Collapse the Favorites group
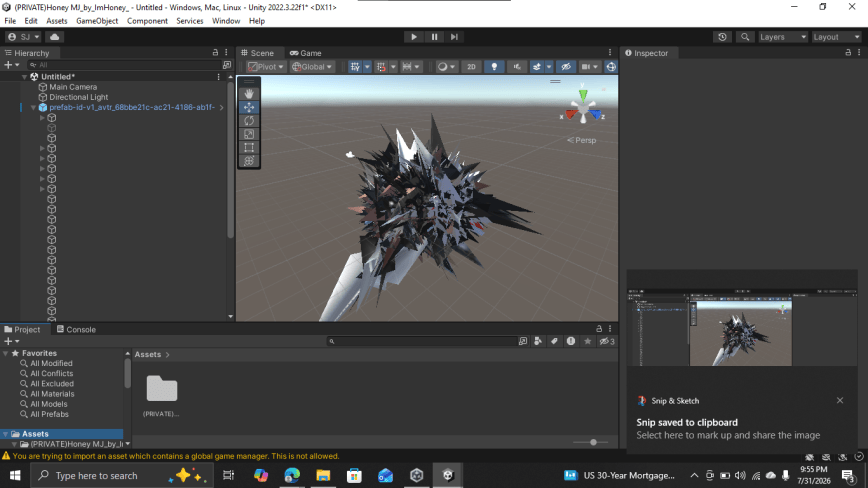The width and height of the screenshot is (868, 488). point(6,353)
